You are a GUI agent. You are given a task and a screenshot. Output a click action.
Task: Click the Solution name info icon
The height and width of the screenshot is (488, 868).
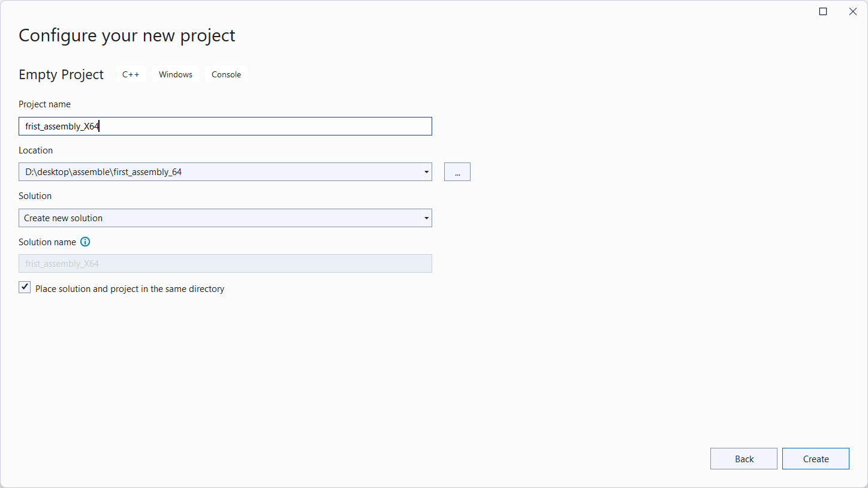coord(85,242)
